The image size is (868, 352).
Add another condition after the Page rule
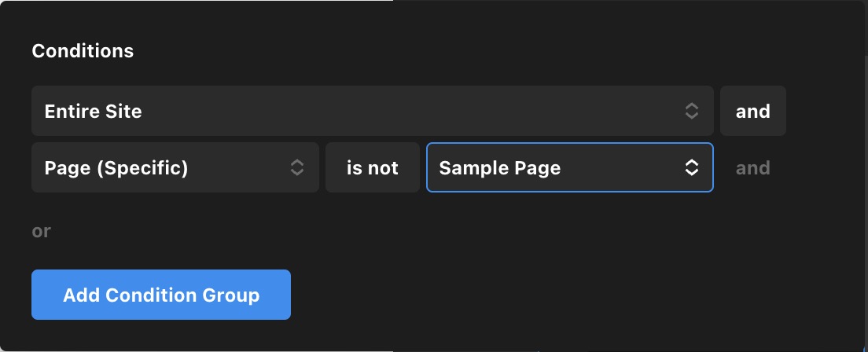[x=752, y=167]
